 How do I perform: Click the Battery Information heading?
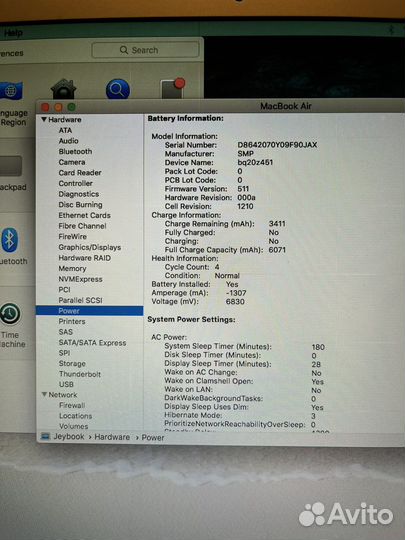pyautogui.click(x=186, y=118)
